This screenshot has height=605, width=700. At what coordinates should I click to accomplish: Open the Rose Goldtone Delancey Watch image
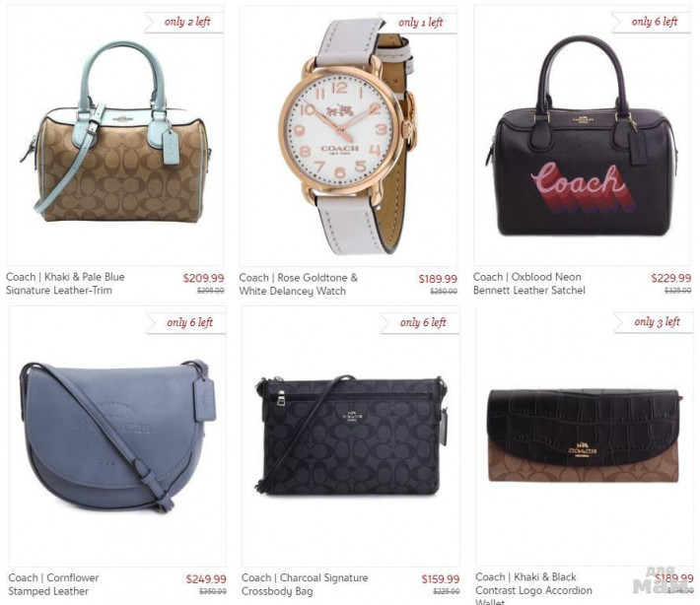[x=348, y=136]
